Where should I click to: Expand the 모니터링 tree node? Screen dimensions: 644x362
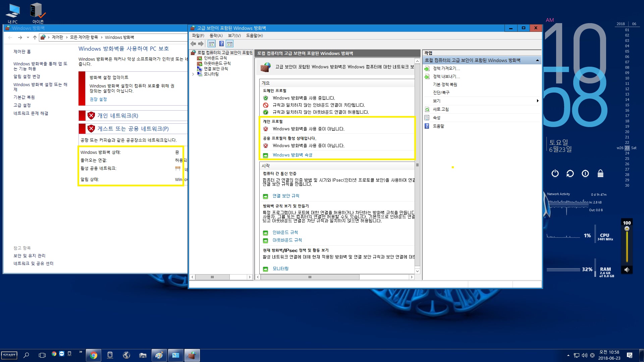193,74
